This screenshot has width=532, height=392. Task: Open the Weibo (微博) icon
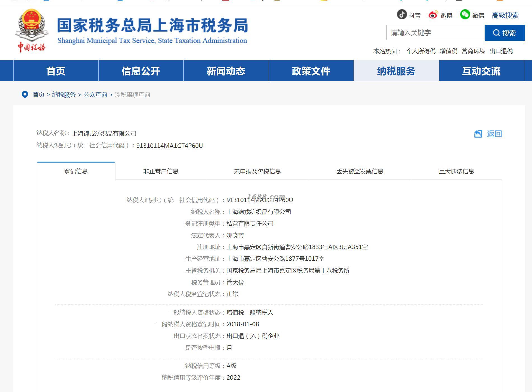(433, 15)
